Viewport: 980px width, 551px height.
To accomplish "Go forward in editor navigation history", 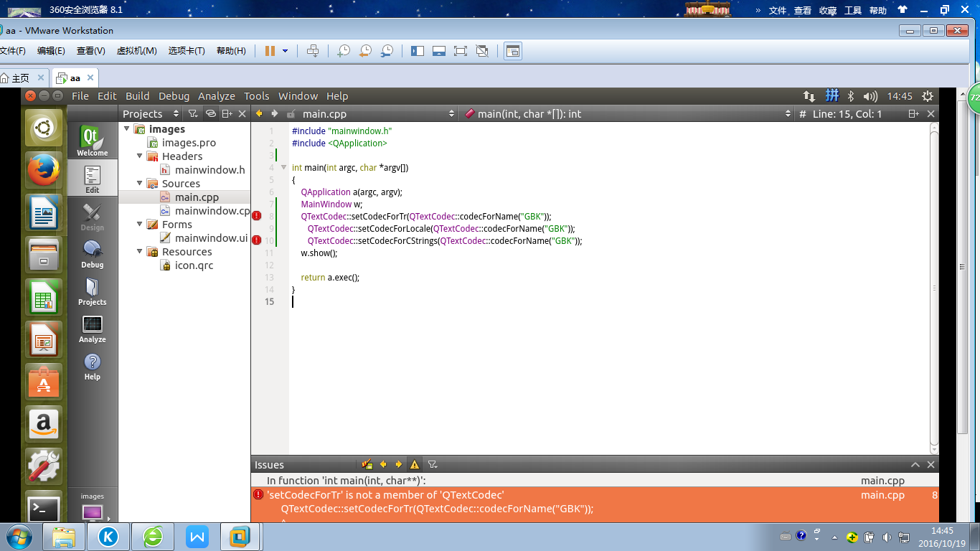I will pyautogui.click(x=274, y=113).
